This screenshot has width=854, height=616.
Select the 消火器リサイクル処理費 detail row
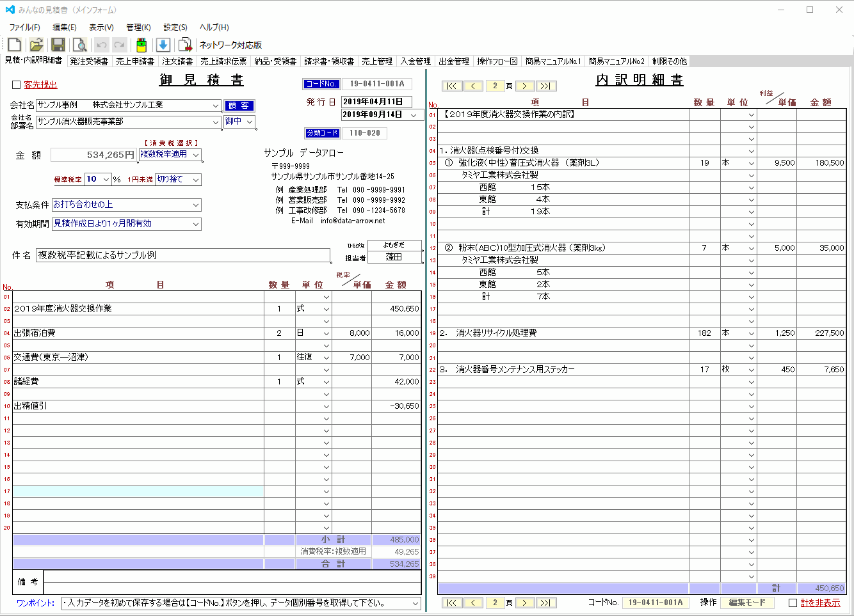pos(563,333)
